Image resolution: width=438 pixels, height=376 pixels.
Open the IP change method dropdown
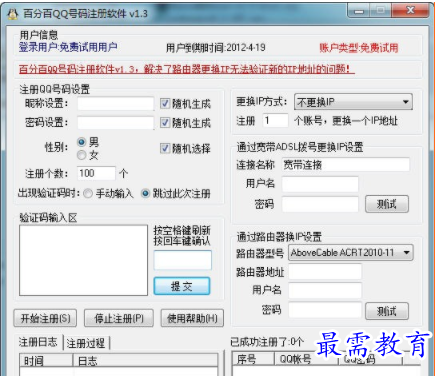[x=353, y=102]
